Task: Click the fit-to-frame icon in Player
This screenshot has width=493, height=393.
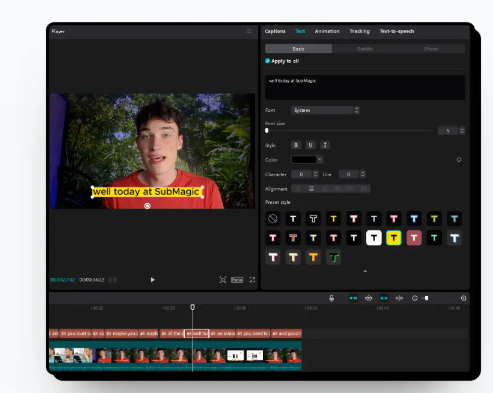Action: (223, 280)
